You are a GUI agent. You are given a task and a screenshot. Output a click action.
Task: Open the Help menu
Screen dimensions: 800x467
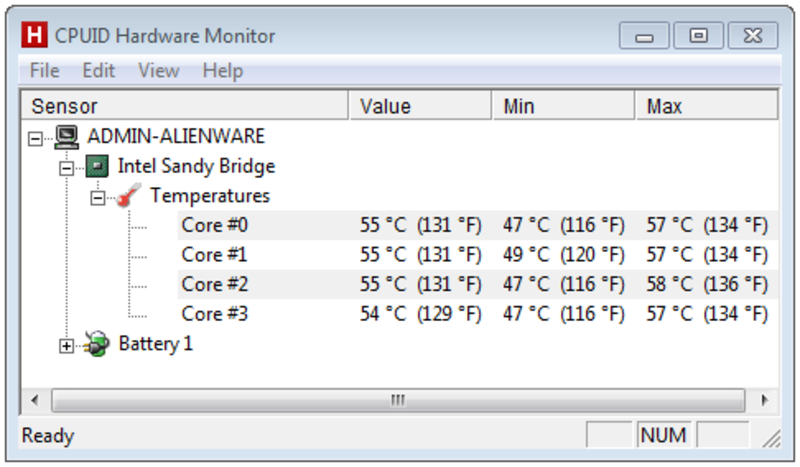pos(222,70)
